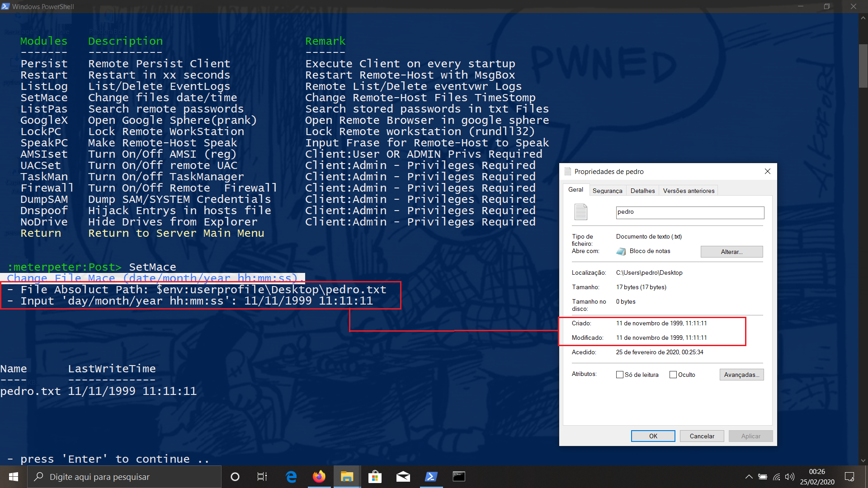
Task: Click PowerShell scrollbar down arrow
Action: click(863, 461)
